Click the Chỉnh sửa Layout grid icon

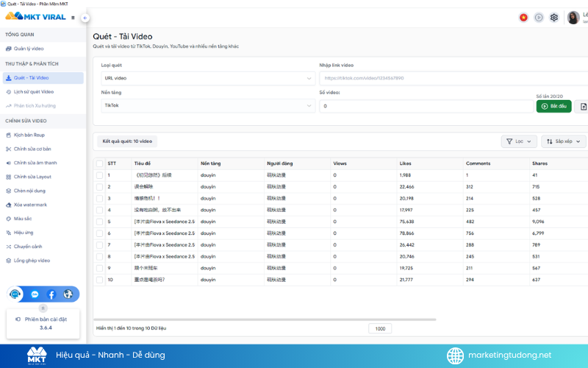[8, 177]
